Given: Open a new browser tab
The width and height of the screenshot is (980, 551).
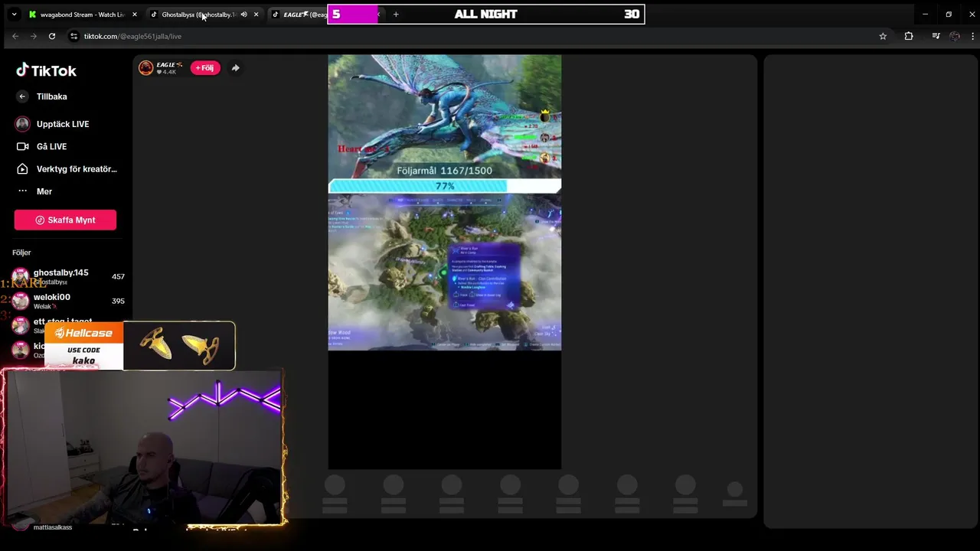Looking at the screenshot, I should pyautogui.click(x=396, y=15).
